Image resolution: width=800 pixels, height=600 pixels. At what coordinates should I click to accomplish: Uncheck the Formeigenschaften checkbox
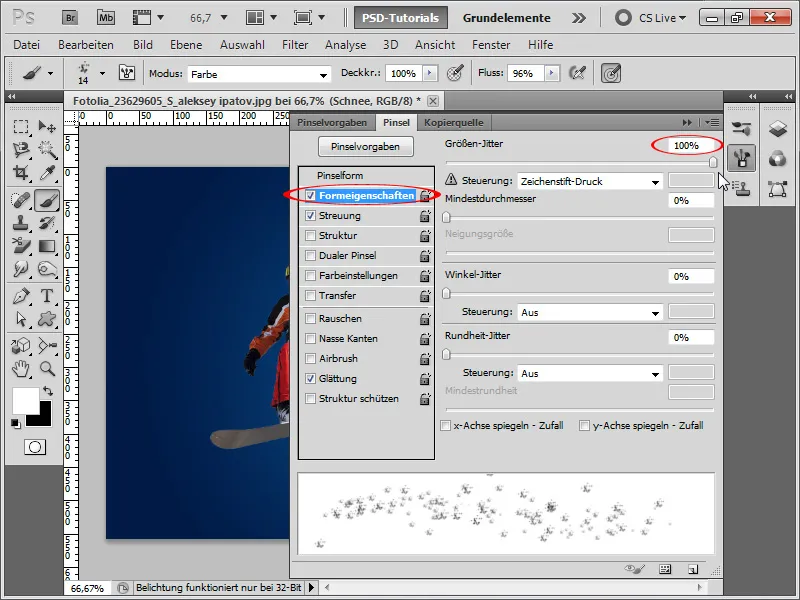click(x=310, y=195)
